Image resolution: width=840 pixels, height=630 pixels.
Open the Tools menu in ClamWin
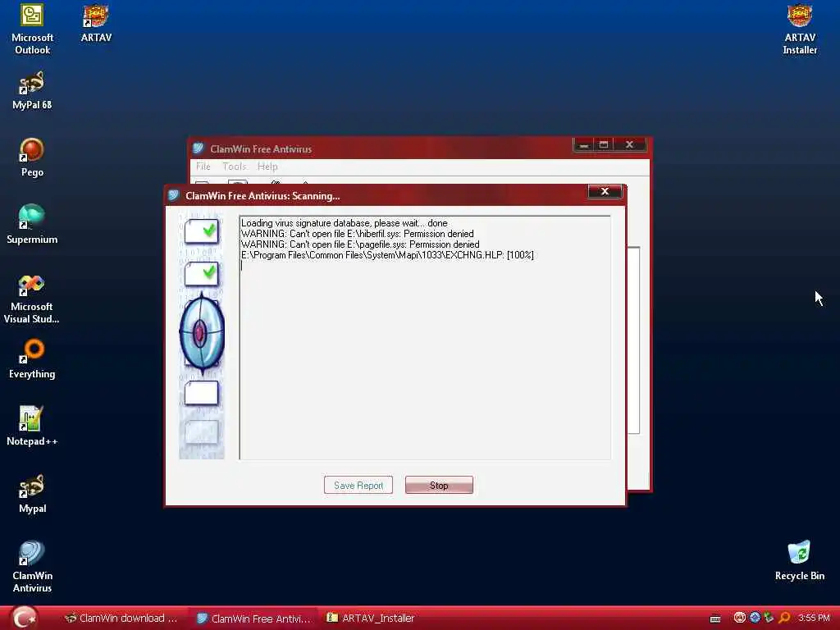coord(234,167)
